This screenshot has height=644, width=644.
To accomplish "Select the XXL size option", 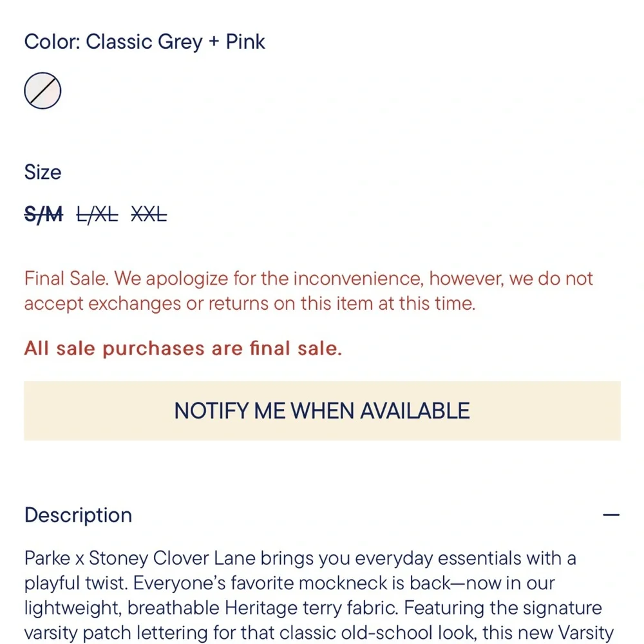I will [149, 214].
